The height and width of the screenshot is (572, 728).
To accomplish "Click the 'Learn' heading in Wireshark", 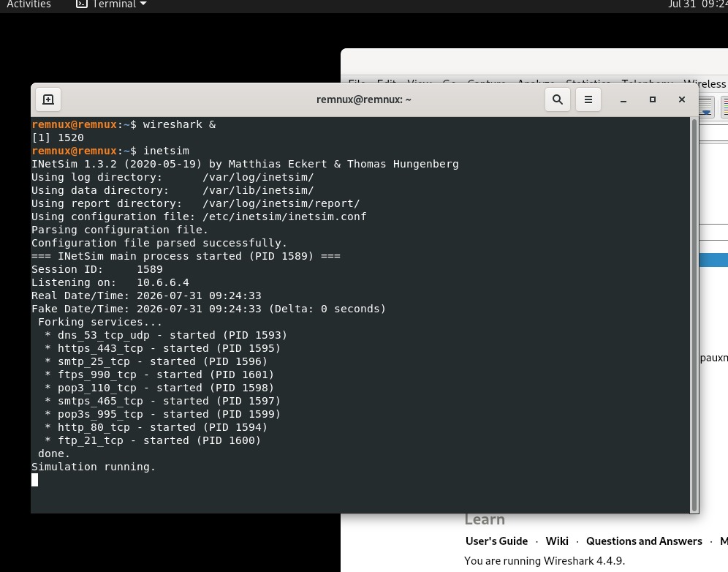I will (x=485, y=519).
